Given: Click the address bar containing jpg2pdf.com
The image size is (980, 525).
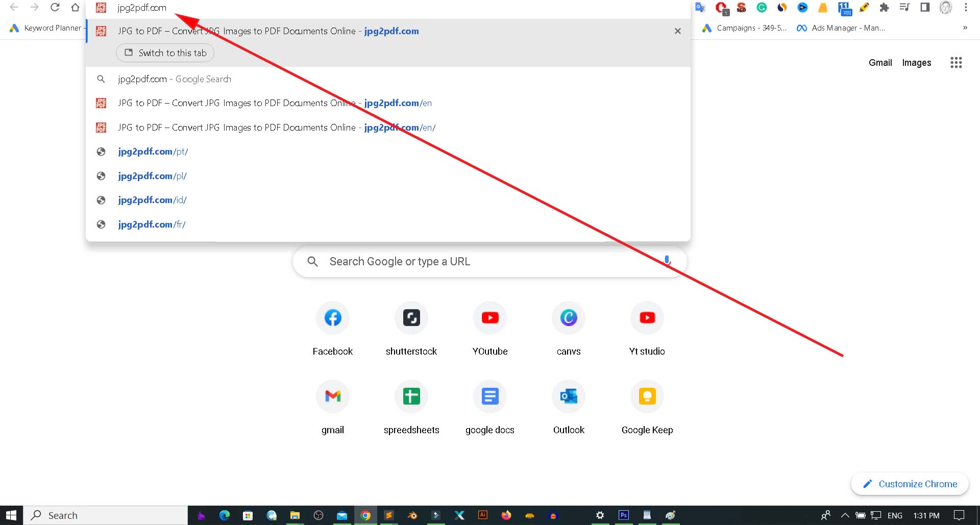Looking at the screenshot, I should (x=388, y=8).
